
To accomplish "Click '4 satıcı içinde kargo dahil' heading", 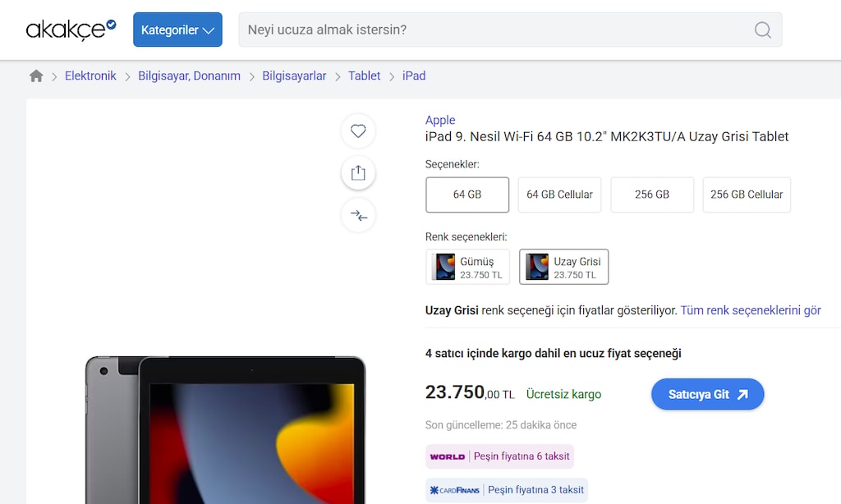I will coord(553,354).
